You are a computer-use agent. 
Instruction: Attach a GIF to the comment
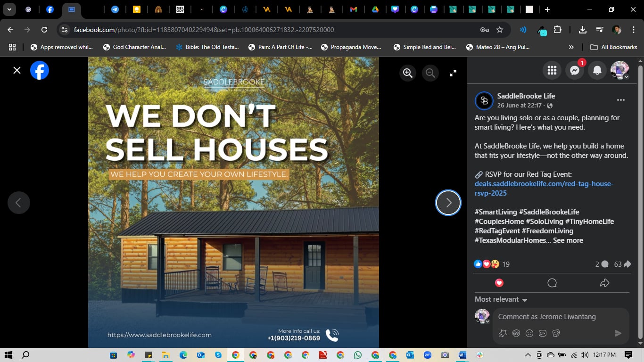click(543, 333)
